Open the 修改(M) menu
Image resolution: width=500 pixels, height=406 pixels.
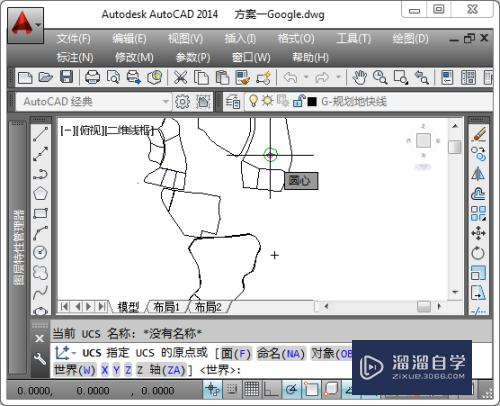[x=134, y=57]
